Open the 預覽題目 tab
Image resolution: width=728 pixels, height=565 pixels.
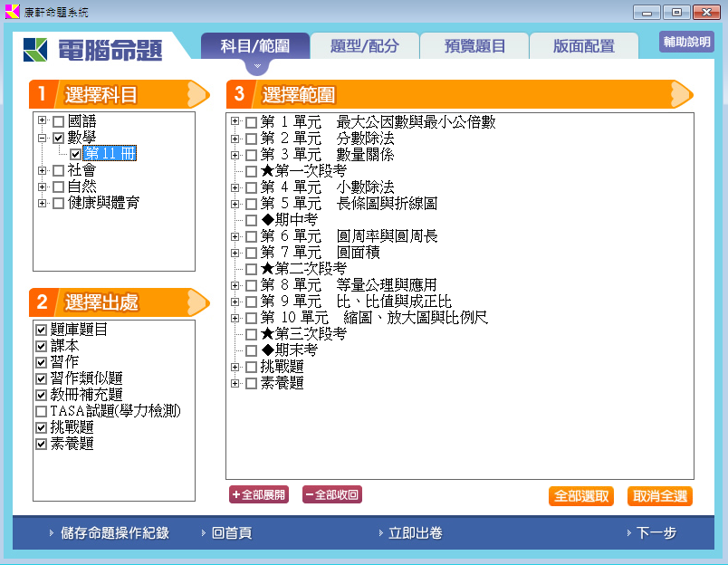[x=474, y=46]
